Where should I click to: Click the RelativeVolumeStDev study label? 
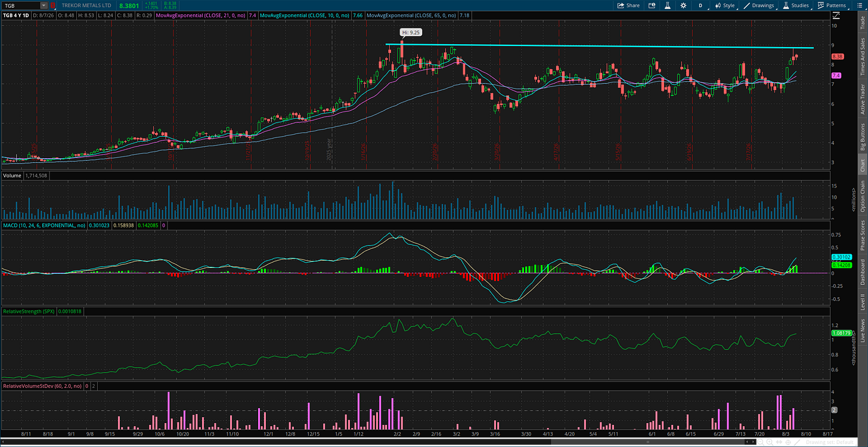[x=42, y=386]
